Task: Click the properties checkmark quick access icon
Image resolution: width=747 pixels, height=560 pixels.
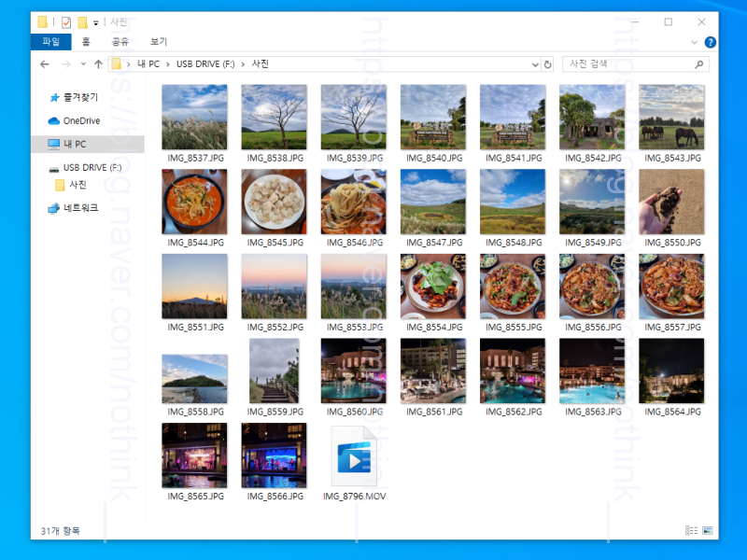Action: pos(66,22)
